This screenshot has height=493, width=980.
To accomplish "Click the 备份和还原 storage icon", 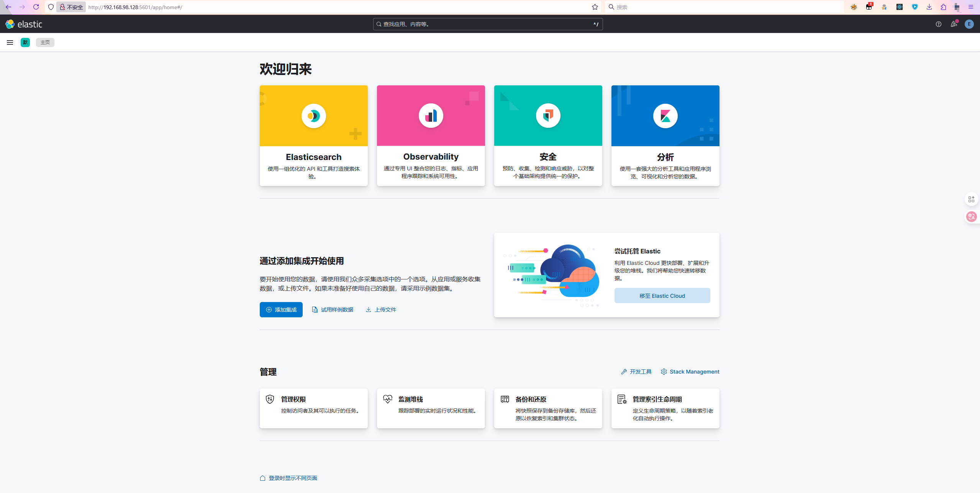I will coord(505,399).
